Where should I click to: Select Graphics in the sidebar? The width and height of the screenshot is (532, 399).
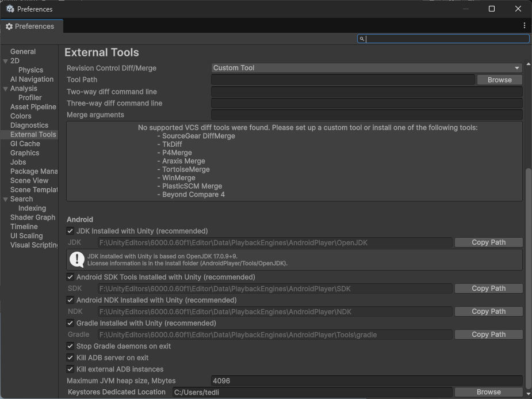(26, 153)
